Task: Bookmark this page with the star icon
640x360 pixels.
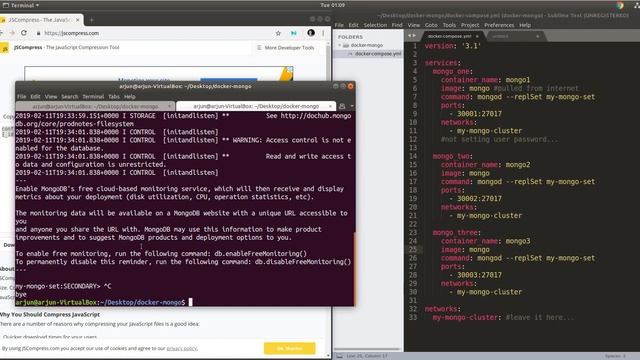Action: point(278,33)
